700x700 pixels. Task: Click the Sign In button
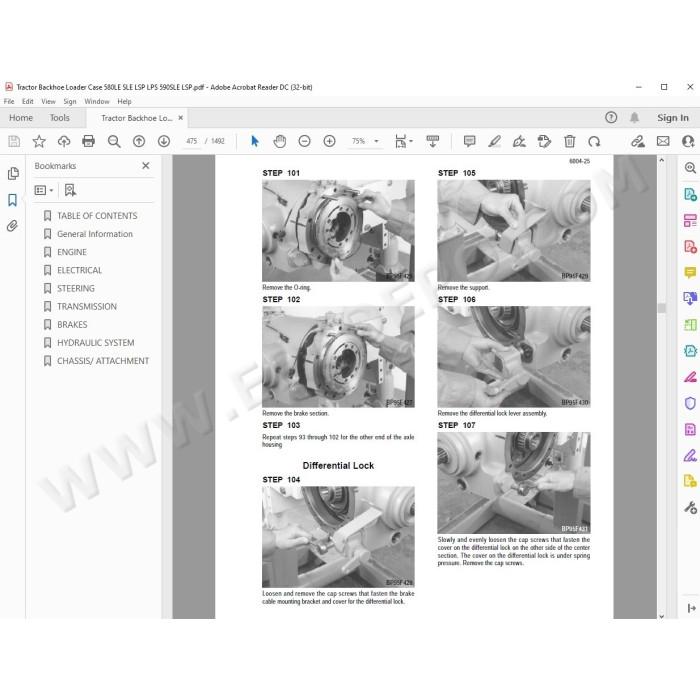pyautogui.click(x=673, y=118)
